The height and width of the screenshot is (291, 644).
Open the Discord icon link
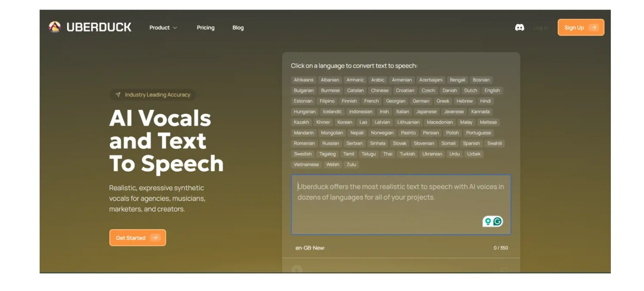click(x=519, y=27)
